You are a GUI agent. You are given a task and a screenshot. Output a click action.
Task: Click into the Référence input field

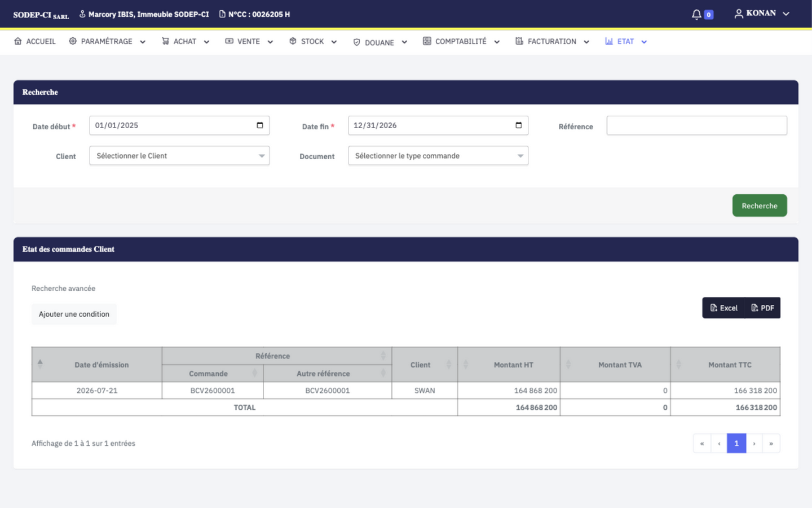point(697,125)
